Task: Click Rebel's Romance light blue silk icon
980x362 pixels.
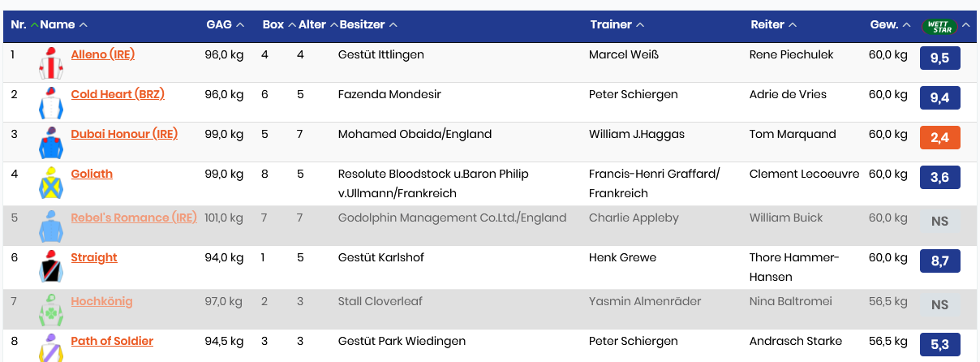Action: coord(50,226)
